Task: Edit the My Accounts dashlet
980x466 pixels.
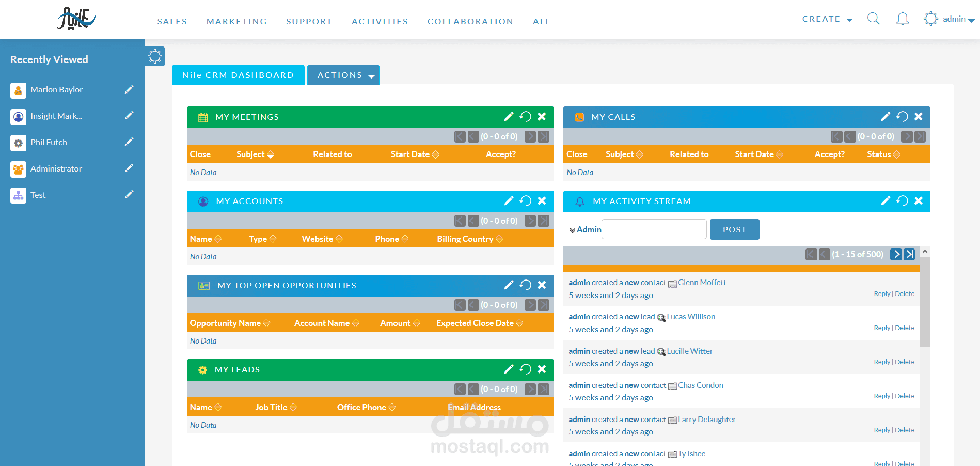Action: [509, 200]
